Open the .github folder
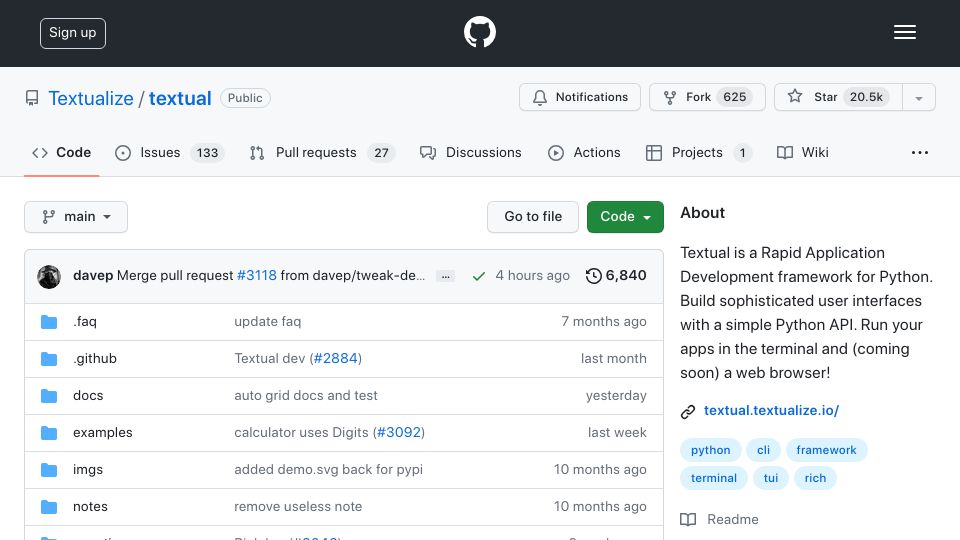Screen dimensions: 960x540 (x=95, y=358)
